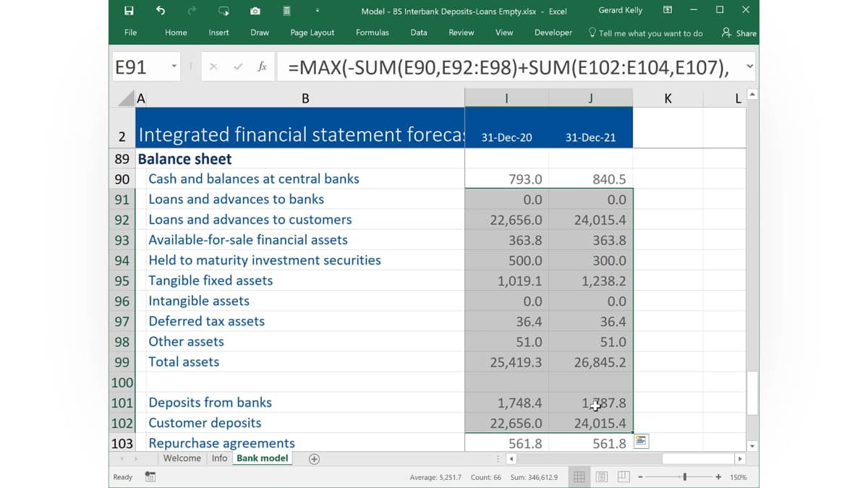
Task: Click the previous sheet navigation arrow
Action: pyautogui.click(x=122, y=459)
